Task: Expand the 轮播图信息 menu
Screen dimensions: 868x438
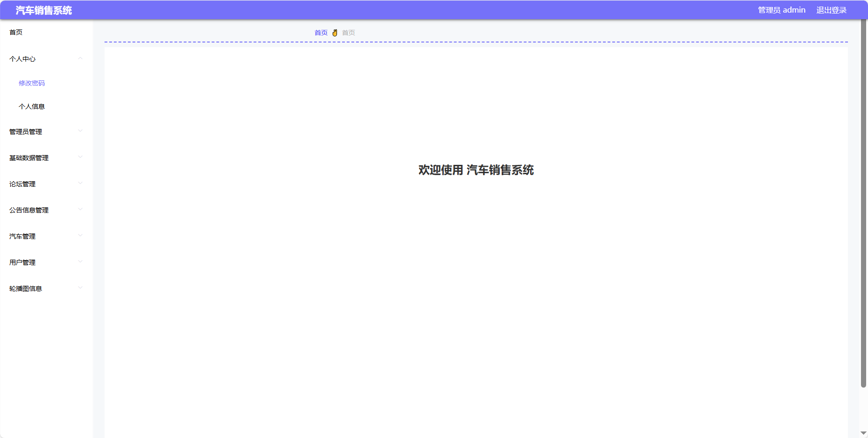Action: 47,289
